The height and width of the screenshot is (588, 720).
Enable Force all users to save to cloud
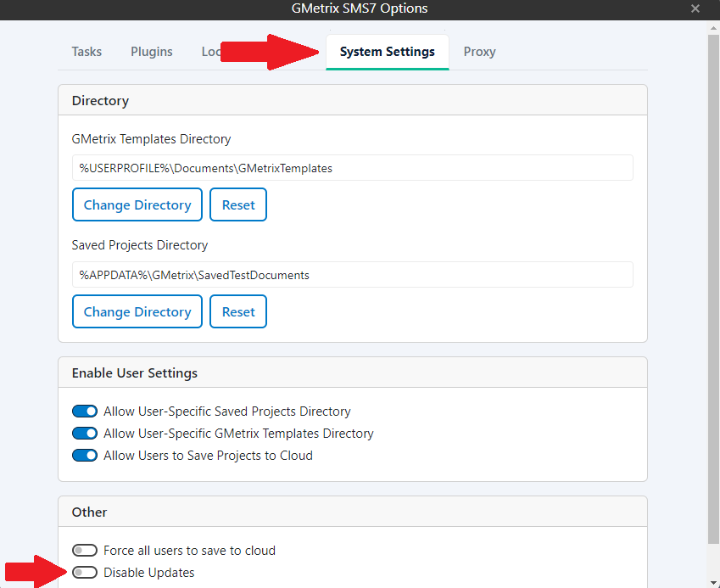(85, 551)
